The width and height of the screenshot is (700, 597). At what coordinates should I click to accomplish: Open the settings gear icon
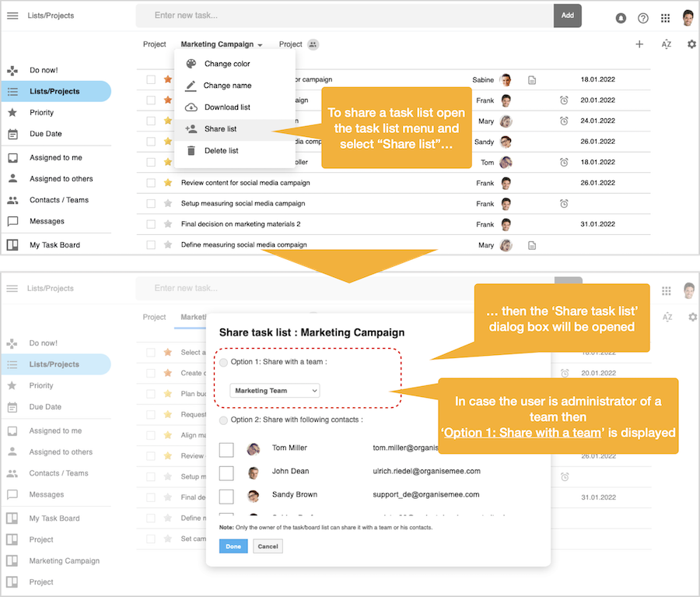tap(691, 44)
